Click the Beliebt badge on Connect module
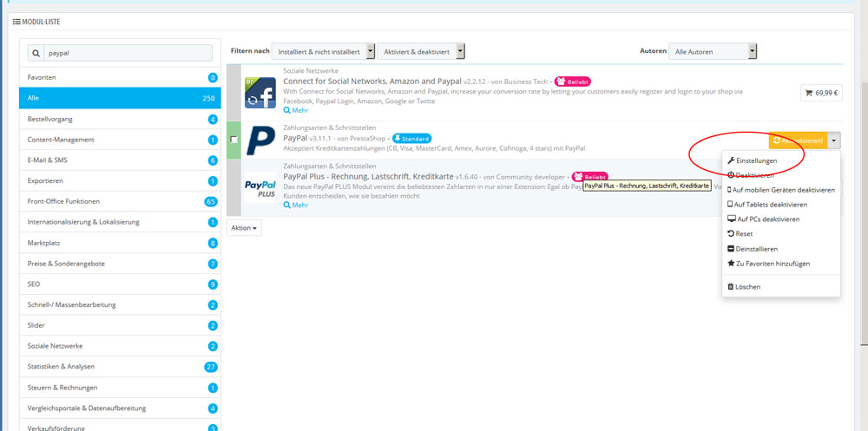Screen dimensions: 868x431 (x=572, y=82)
